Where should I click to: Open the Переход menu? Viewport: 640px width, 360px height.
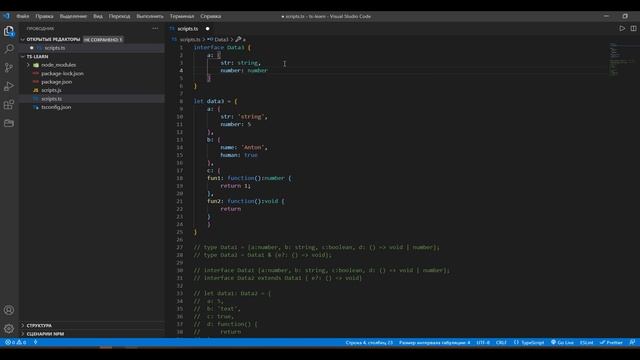tap(119, 16)
